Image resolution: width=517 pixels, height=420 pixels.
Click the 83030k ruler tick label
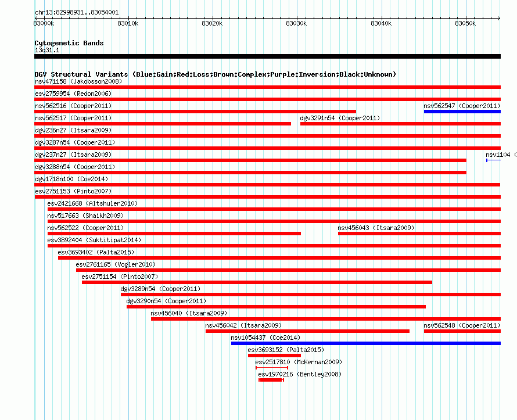coord(296,23)
